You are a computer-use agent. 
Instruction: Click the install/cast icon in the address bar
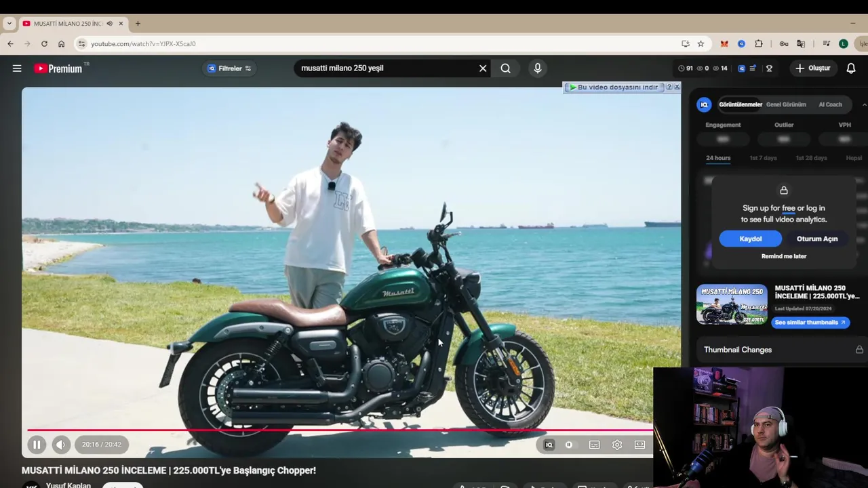(686, 44)
